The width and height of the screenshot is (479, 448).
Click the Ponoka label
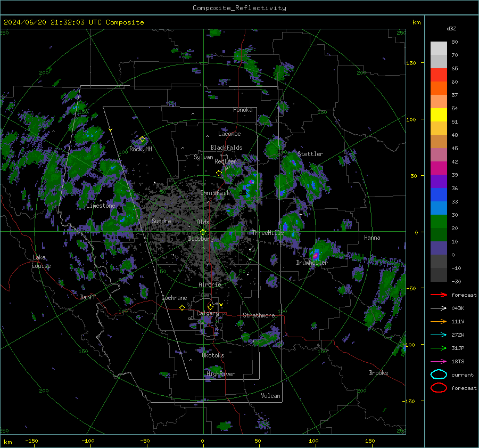(243, 110)
